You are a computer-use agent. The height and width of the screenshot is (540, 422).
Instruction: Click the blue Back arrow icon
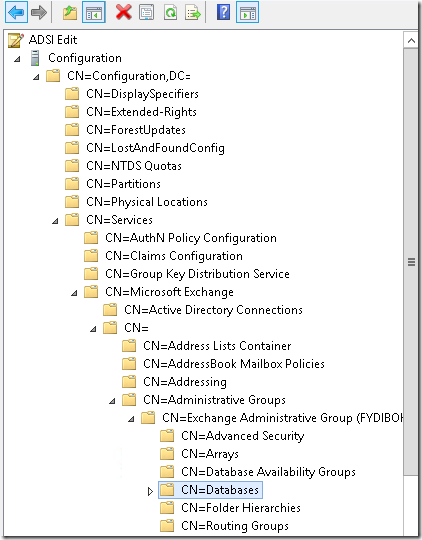(x=16, y=13)
